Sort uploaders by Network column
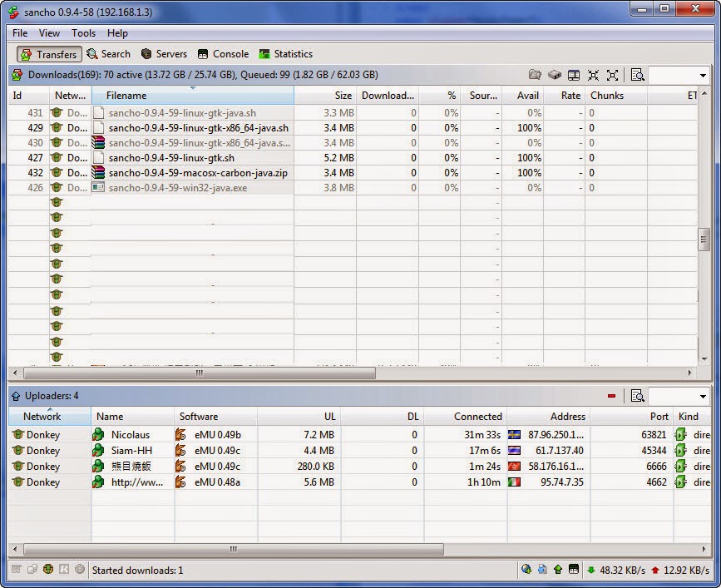The image size is (721, 588). point(50,416)
